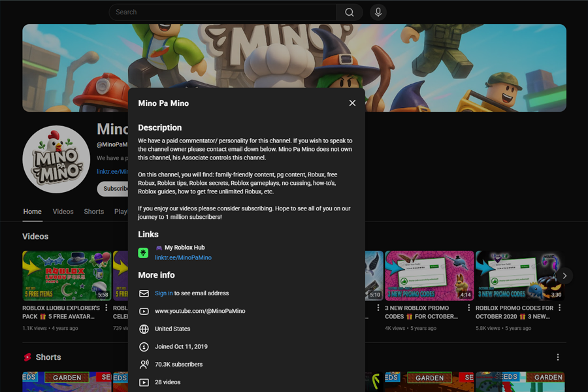Viewport: 588px width, 392px height.
Task: Click the search magnifier icon
Action: (349, 12)
